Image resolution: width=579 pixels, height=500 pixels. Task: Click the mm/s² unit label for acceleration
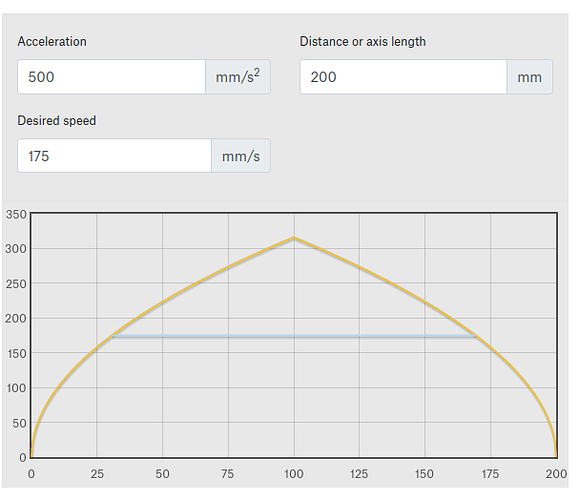click(x=238, y=77)
